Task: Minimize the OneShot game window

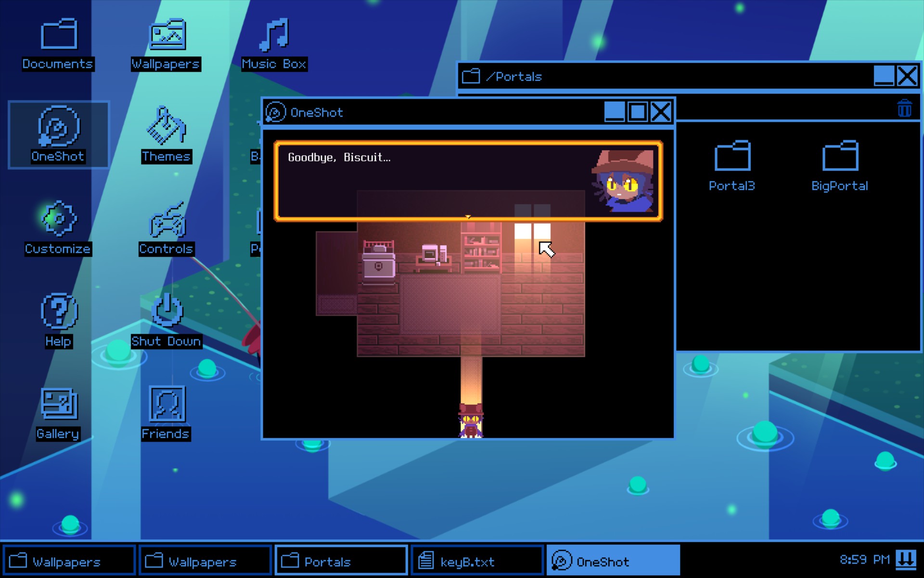Action: 615,112
